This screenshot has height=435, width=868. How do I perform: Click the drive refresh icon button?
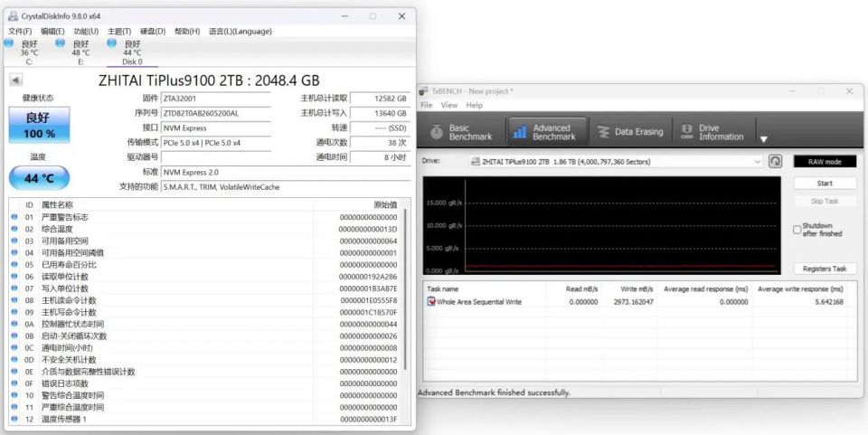tap(775, 161)
